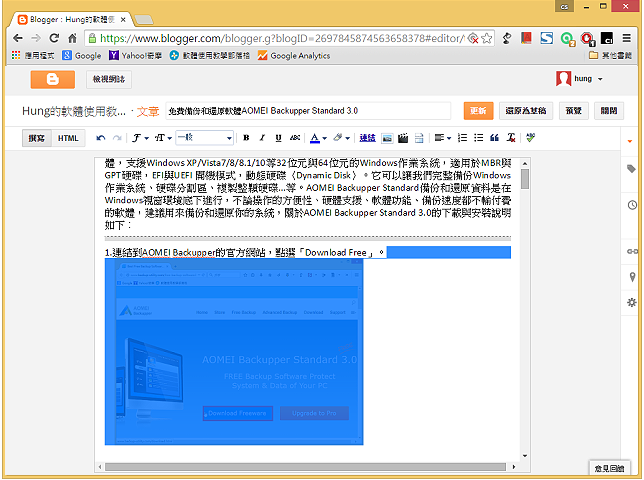Image resolution: width=644 pixels, height=480 pixels.
Task: Open the hung account dropdown
Action: point(580,78)
